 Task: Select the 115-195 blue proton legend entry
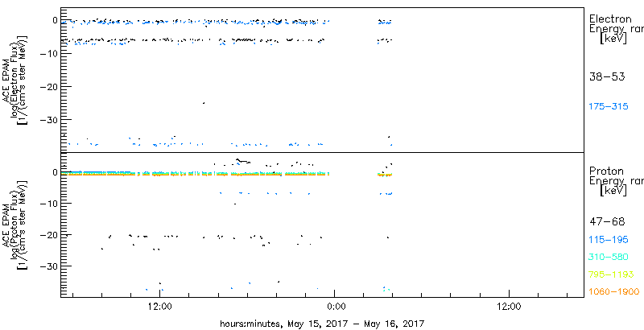pos(609,240)
